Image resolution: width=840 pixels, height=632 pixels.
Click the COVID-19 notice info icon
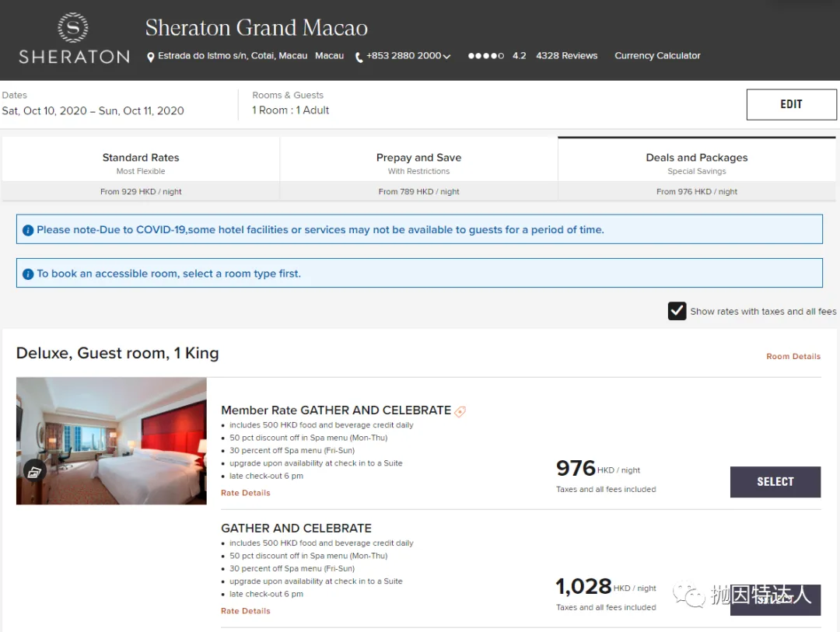(28, 230)
